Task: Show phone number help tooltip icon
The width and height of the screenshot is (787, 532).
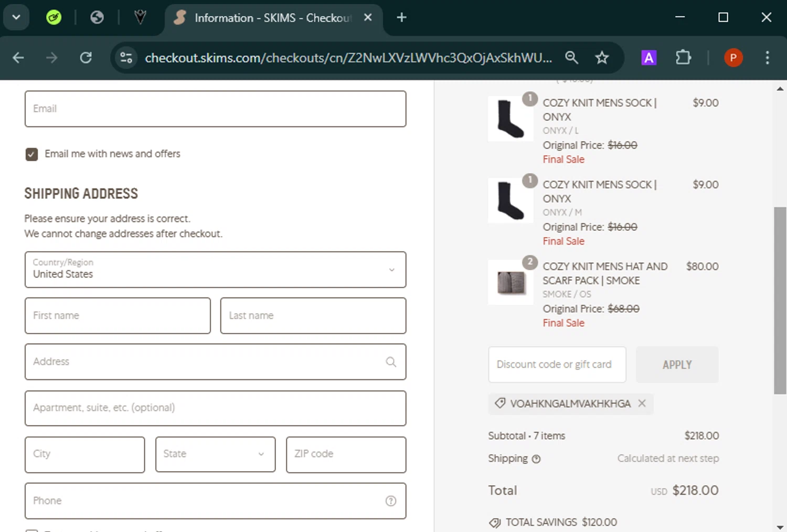Action: click(x=391, y=501)
